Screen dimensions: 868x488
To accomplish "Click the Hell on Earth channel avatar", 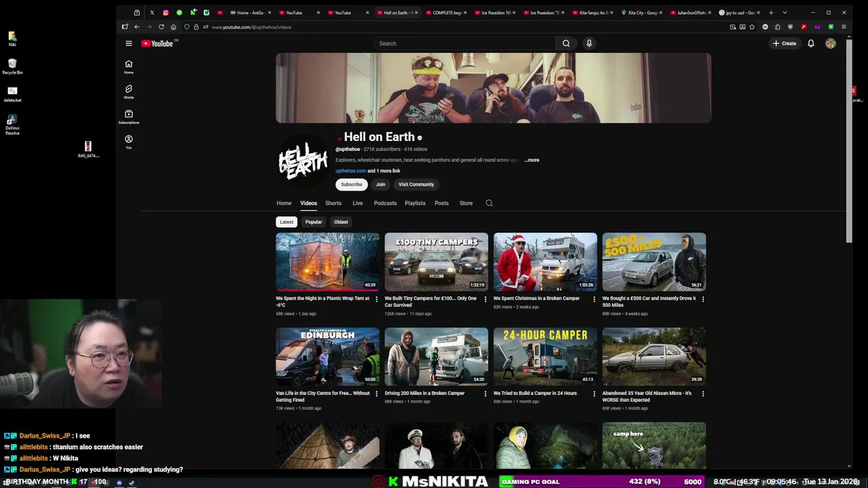I will click(x=302, y=160).
